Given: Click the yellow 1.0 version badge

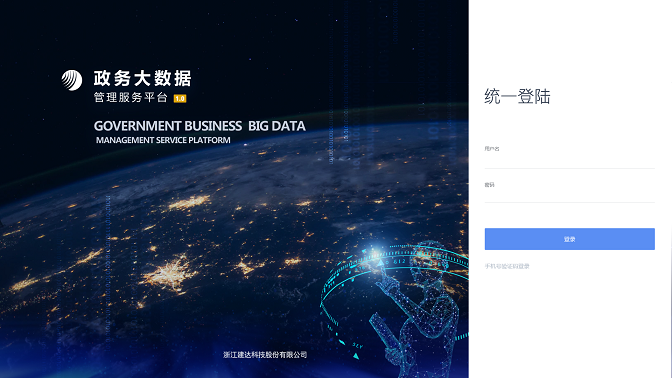Looking at the screenshot, I should pos(180,99).
